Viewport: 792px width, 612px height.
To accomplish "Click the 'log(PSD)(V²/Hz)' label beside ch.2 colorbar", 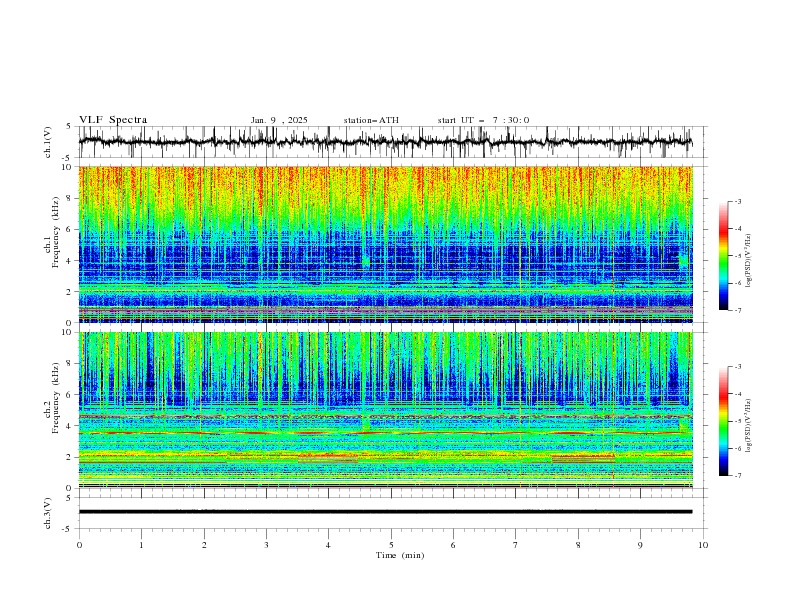I will [749, 426].
